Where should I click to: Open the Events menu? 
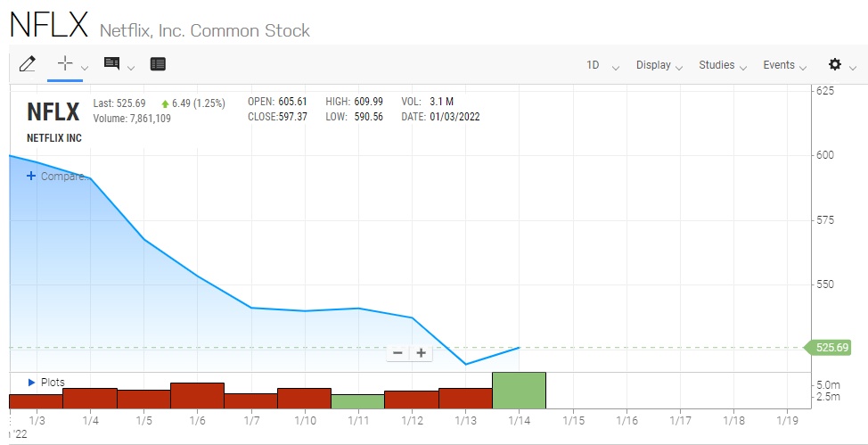point(784,65)
